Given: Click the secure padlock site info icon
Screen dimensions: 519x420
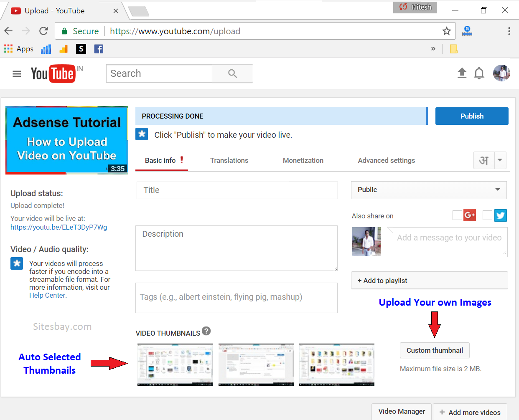Looking at the screenshot, I should (x=64, y=31).
